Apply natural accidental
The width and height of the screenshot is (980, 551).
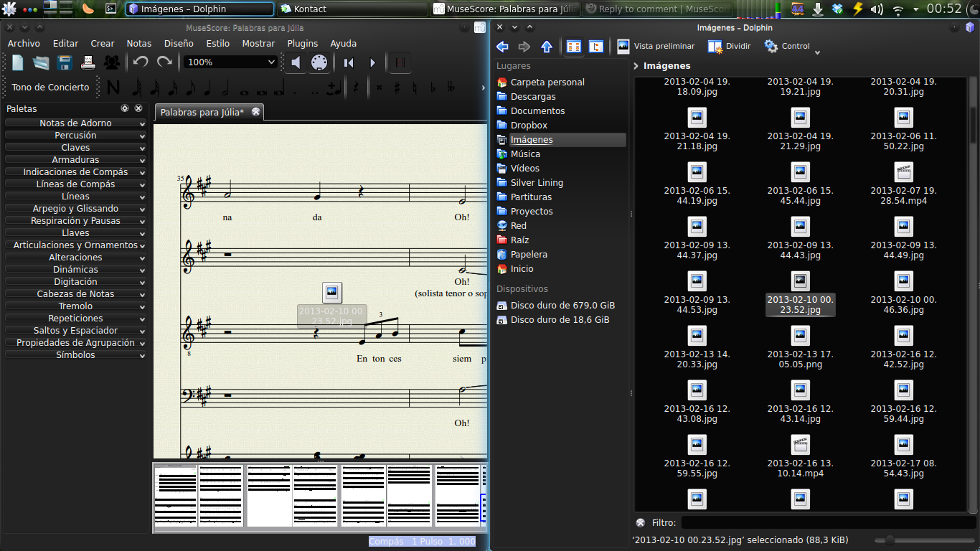(x=415, y=88)
